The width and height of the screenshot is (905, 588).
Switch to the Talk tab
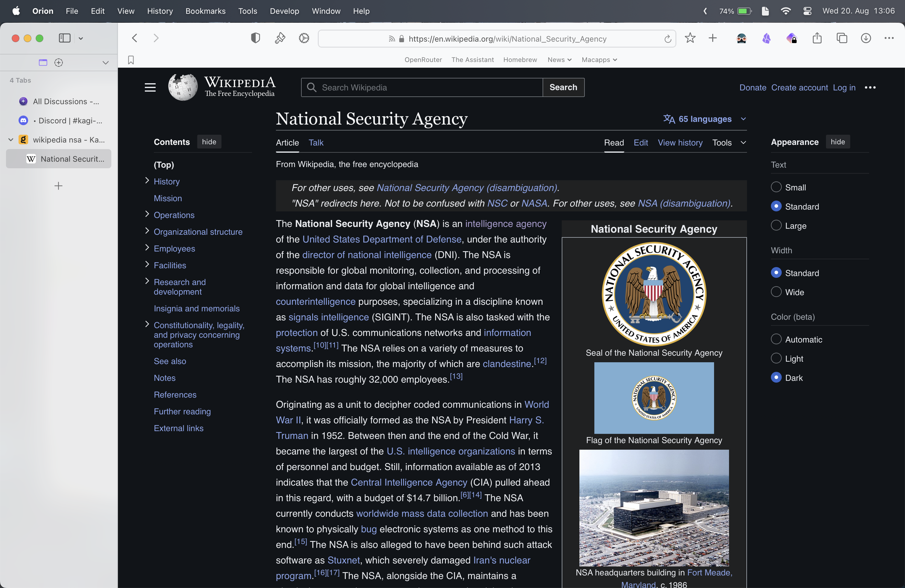pyautogui.click(x=316, y=143)
